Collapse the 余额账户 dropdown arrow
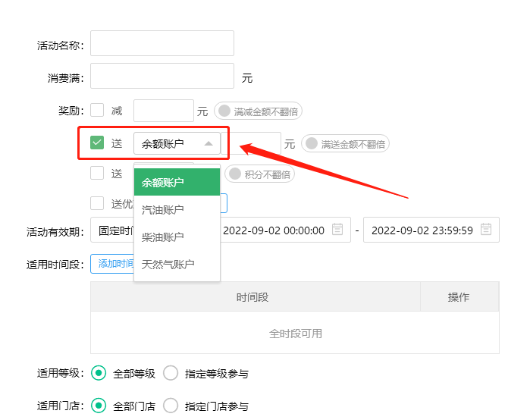The height and width of the screenshot is (420, 530). pyautogui.click(x=209, y=143)
